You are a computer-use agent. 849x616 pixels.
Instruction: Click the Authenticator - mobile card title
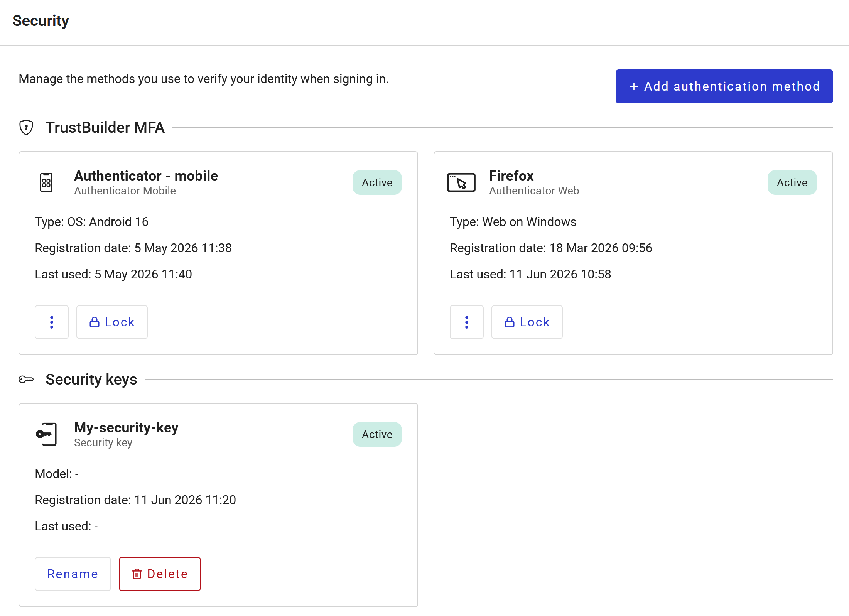coord(146,176)
